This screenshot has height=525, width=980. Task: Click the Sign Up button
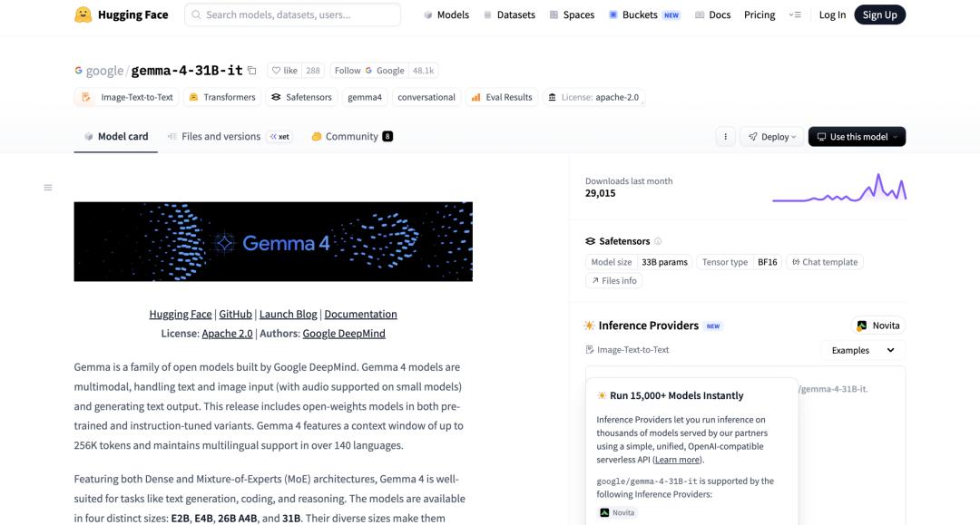click(x=878, y=15)
